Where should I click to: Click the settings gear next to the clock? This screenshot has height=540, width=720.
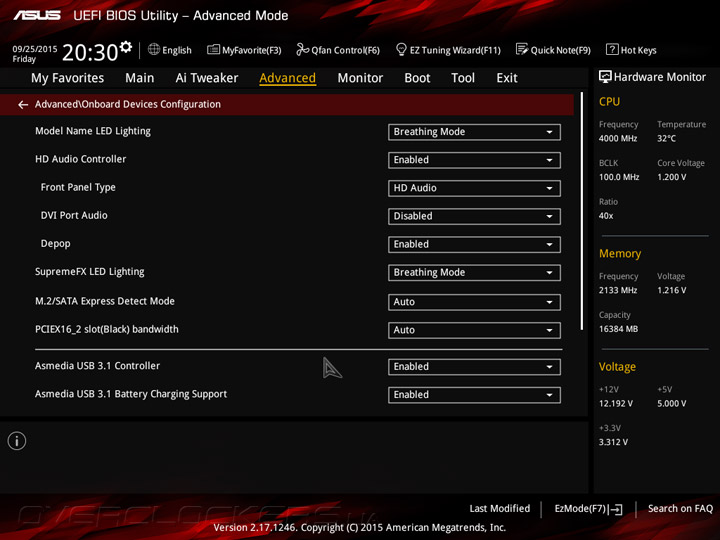click(126, 47)
